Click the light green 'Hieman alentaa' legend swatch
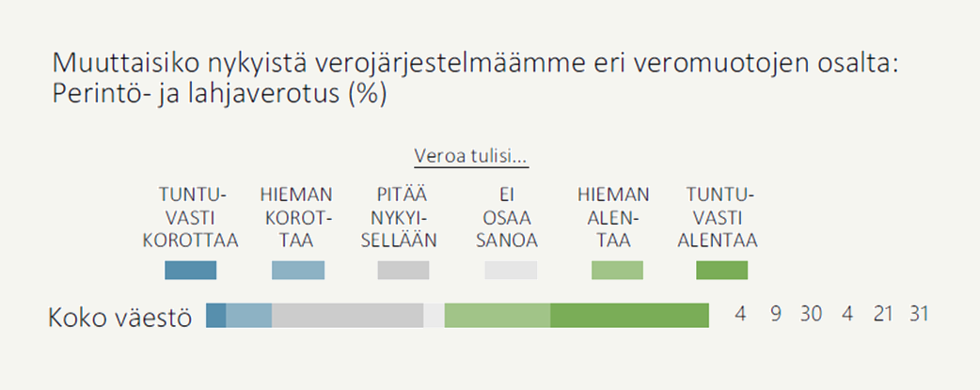This screenshot has height=390, width=980. (617, 271)
